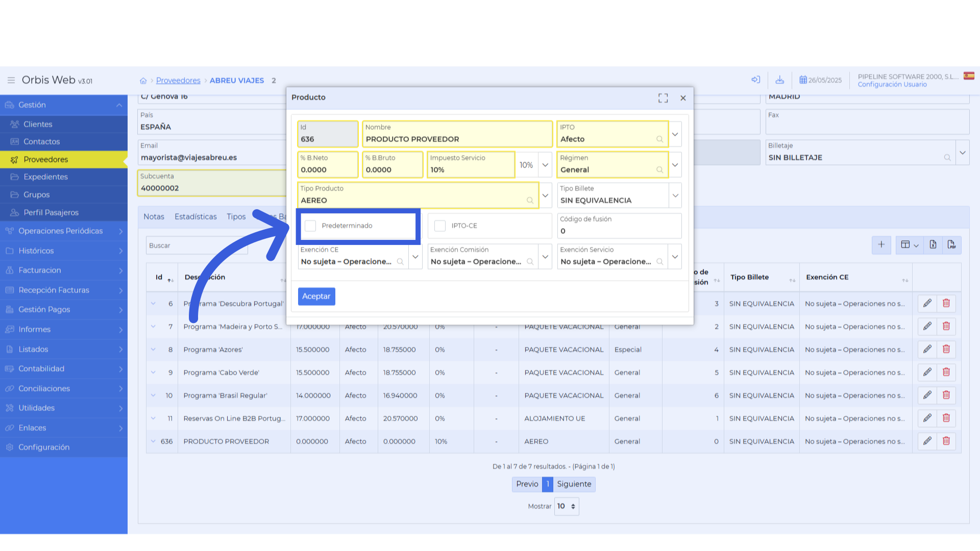Open the Configuración Usuario link
The width and height of the screenshot is (980, 551).
[892, 85]
